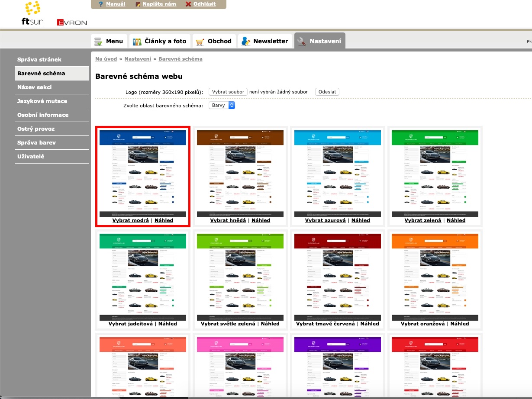The image size is (532, 399).
Task: Click the dark red (tmavě červená) scheme thumbnail
Action: [x=338, y=277]
